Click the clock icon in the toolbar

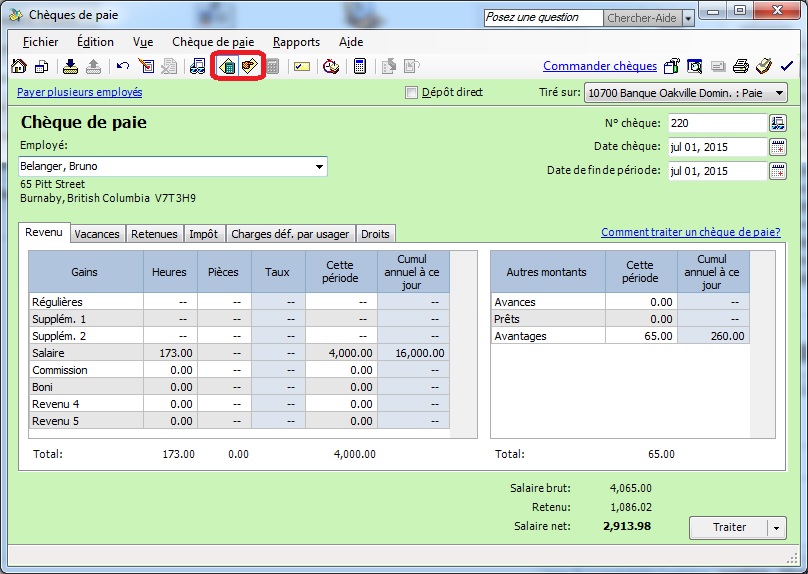[331, 67]
